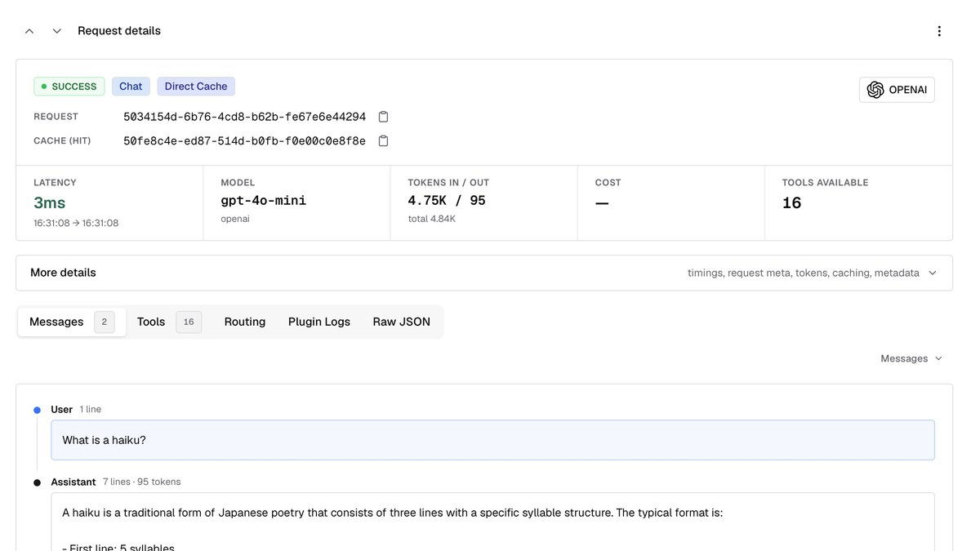Screen dimensions: 980x551
Task: Click the 'total 4.84K' token total
Action: 432,219
